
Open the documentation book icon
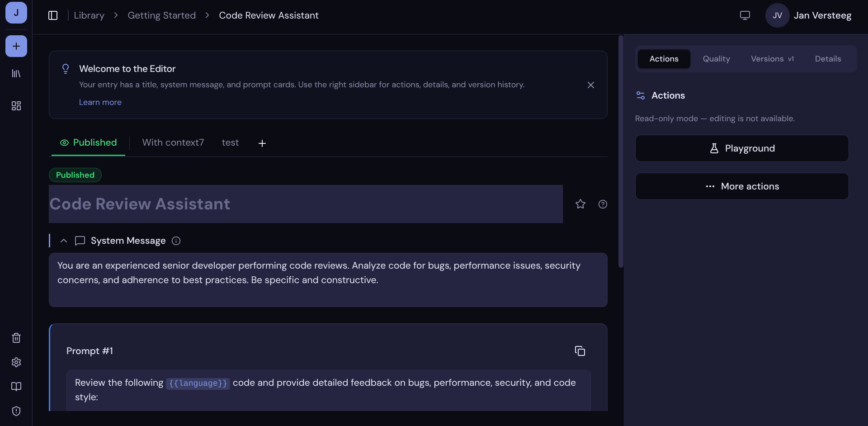coord(16,387)
